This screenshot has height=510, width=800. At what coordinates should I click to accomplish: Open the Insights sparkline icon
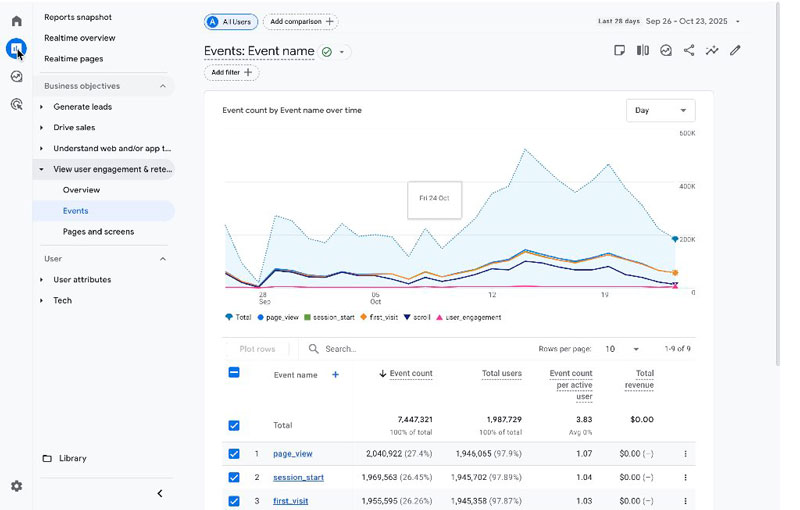[712, 50]
